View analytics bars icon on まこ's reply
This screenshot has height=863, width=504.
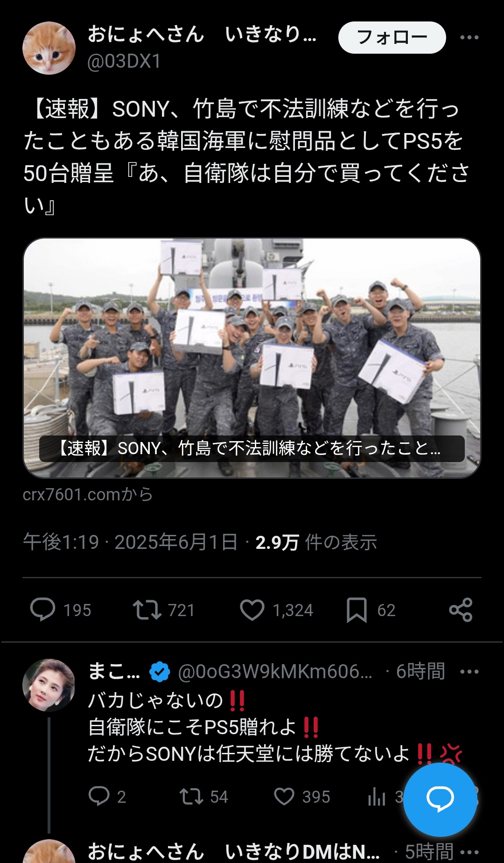377,796
